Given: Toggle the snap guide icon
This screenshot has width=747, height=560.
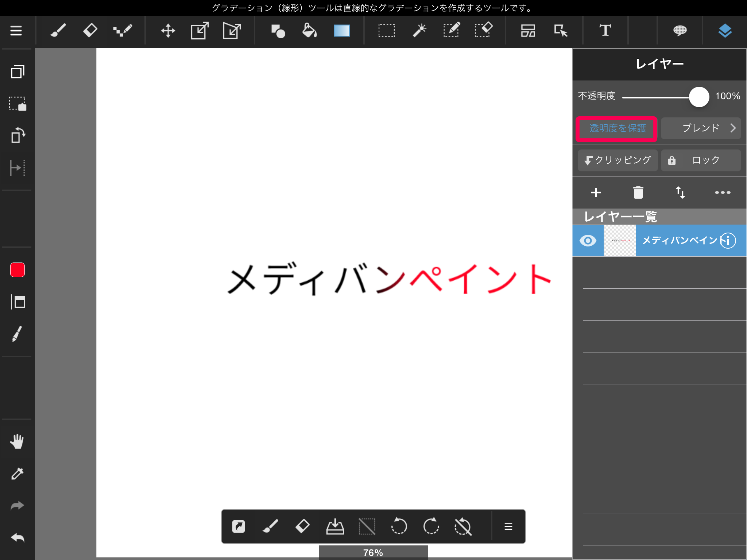Looking at the screenshot, I should 18,168.
